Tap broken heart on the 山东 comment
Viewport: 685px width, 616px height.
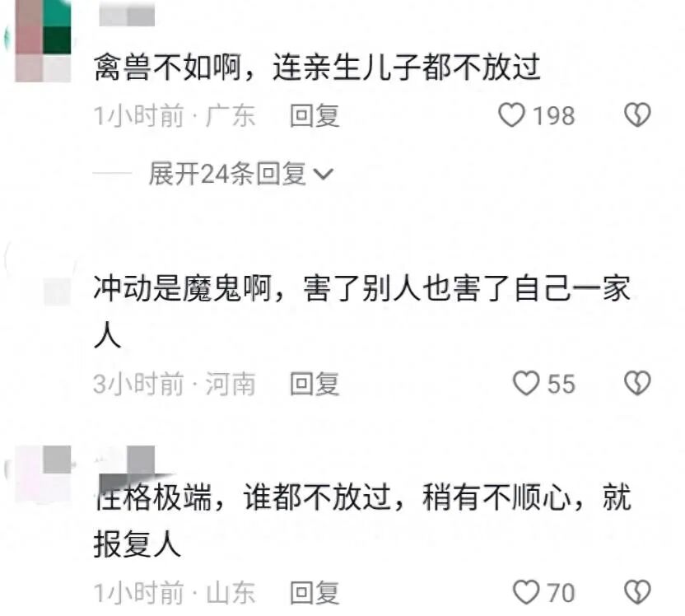[x=637, y=592]
